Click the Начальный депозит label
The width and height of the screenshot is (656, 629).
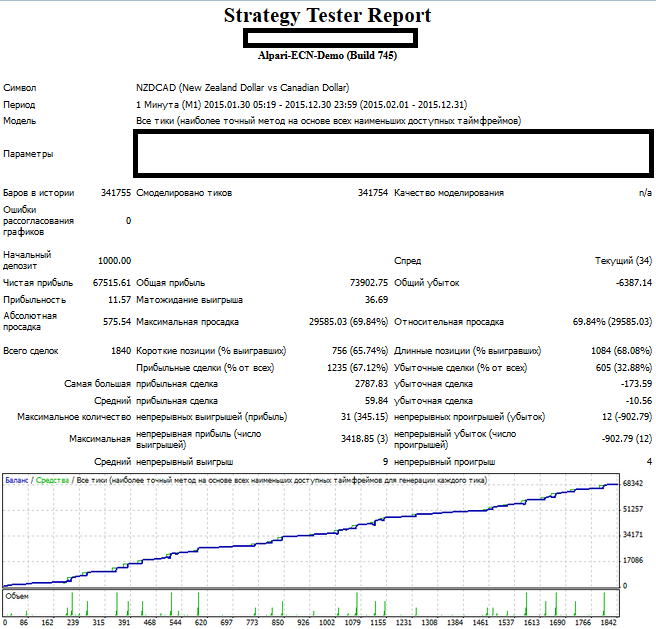point(27,260)
